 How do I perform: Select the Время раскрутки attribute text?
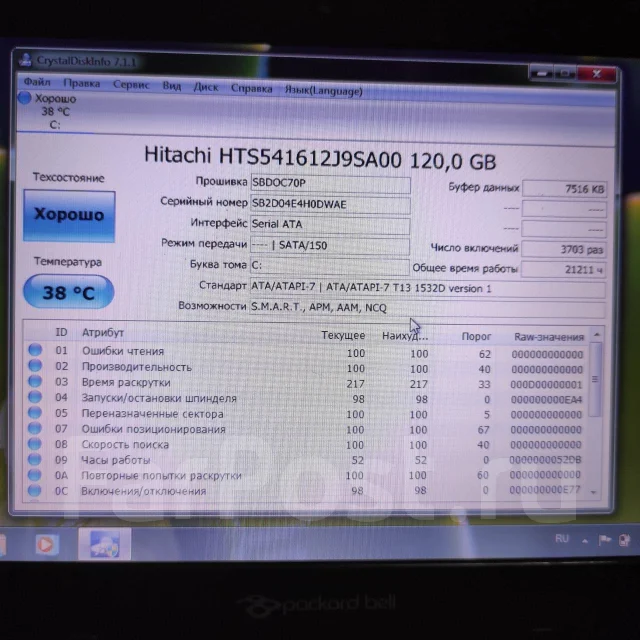[126, 382]
